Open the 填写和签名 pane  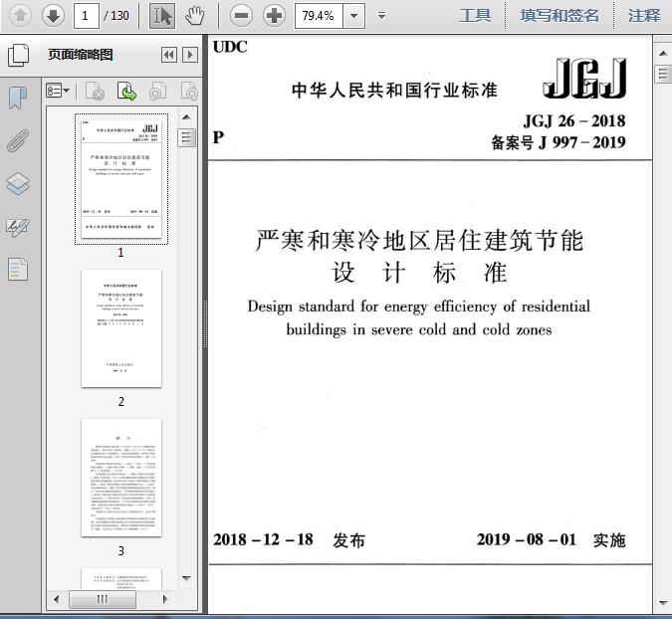point(560,16)
